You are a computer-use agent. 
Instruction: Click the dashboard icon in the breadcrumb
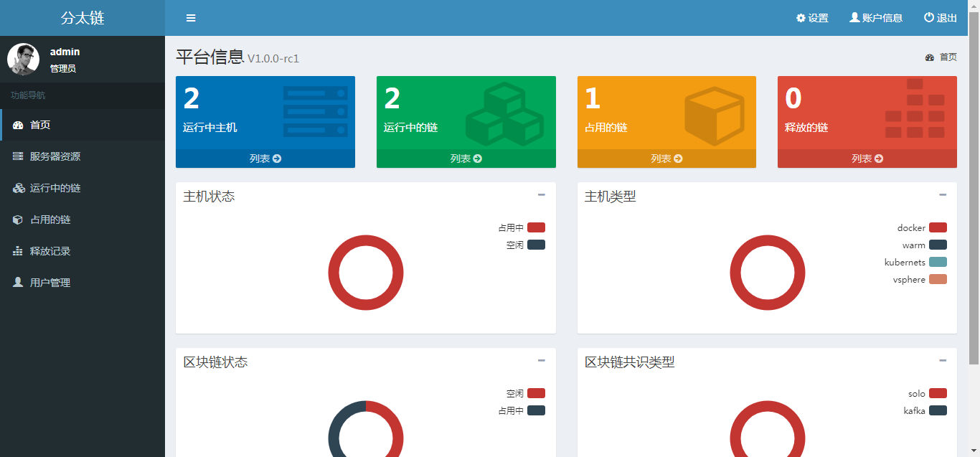[x=930, y=57]
